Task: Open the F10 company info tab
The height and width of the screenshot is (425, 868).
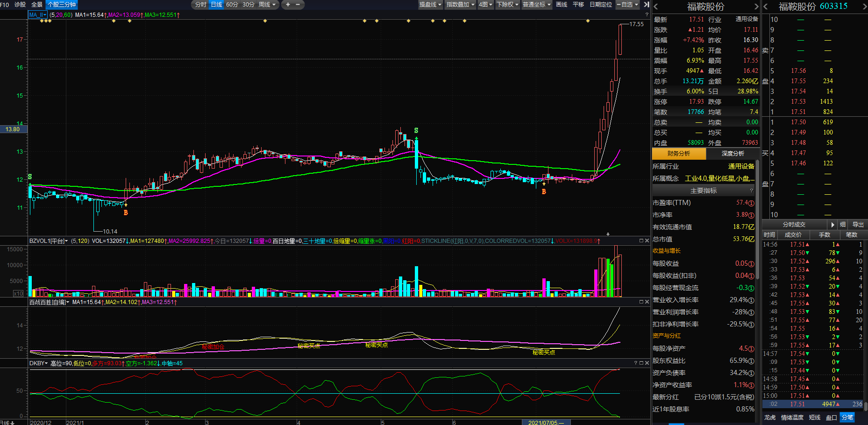Action: point(5,5)
